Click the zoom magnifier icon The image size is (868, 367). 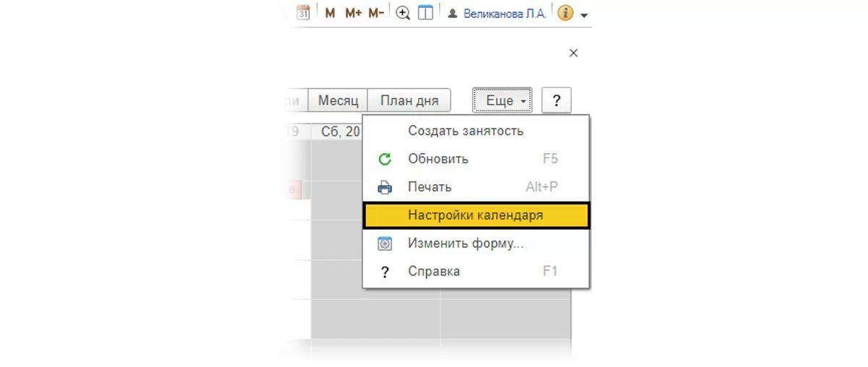pos(403,13)
